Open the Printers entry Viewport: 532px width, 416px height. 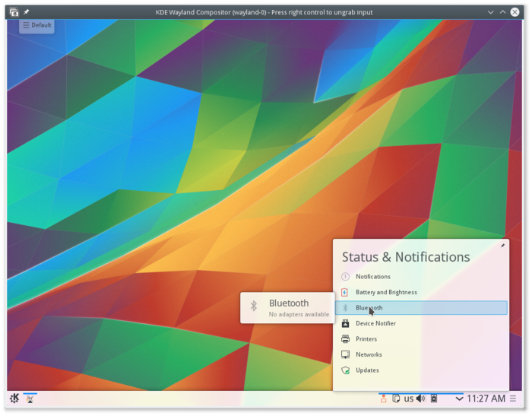click(x=421, y=339)
